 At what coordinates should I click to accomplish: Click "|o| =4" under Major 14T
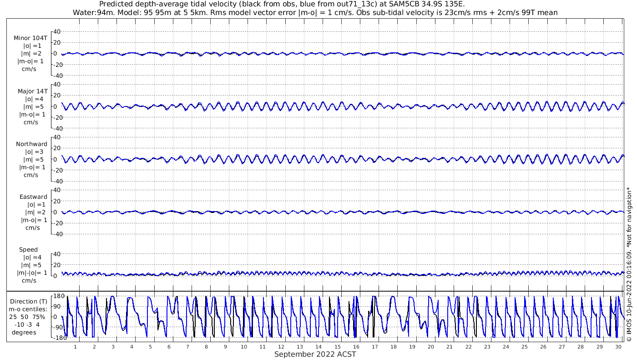point(34,99)
